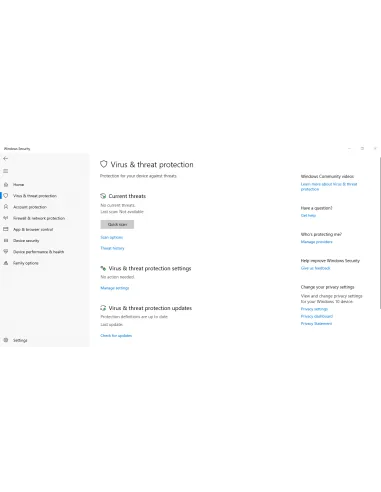Open Manage settings link
Viewport: 381px width, 492px height.
pyautogui.click(x=115, y=288)
